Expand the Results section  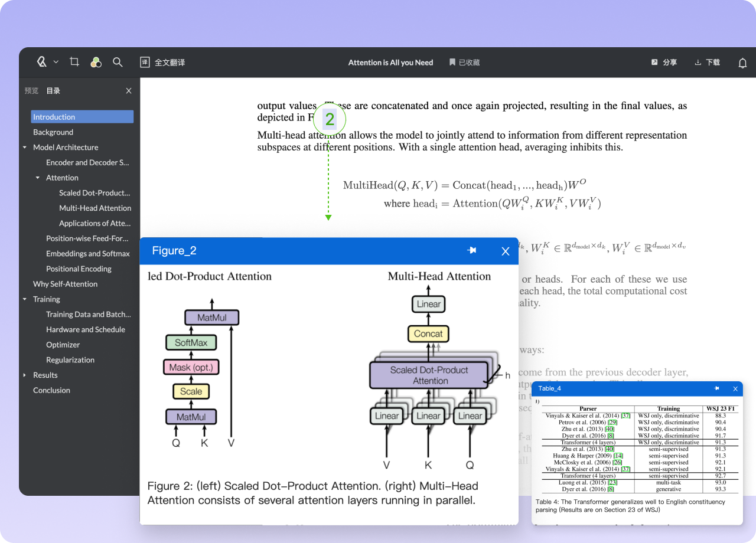point(25,375)
